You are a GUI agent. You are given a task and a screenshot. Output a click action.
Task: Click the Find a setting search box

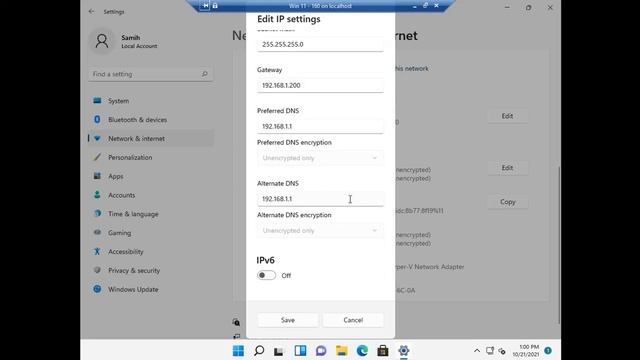click(150, 74)
